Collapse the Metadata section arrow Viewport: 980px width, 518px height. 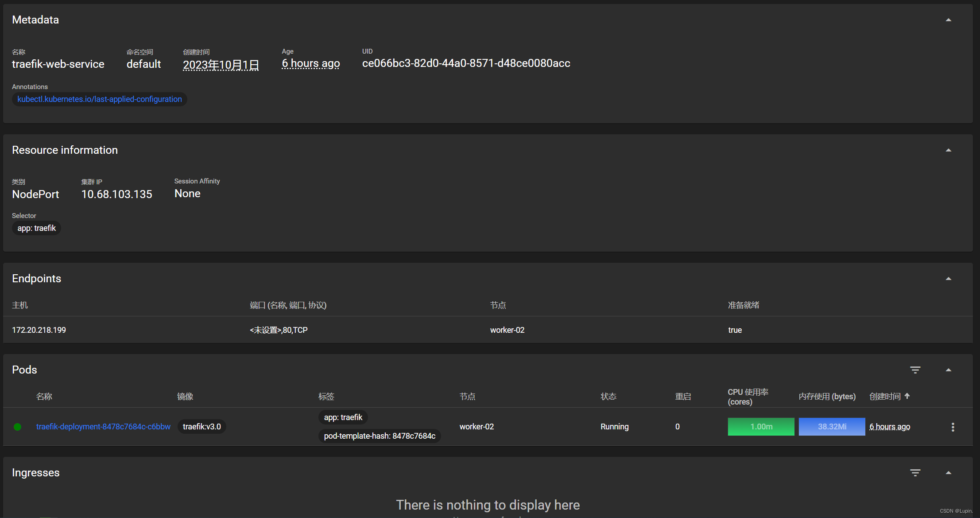pyautogui.click(x=948, y=20)
